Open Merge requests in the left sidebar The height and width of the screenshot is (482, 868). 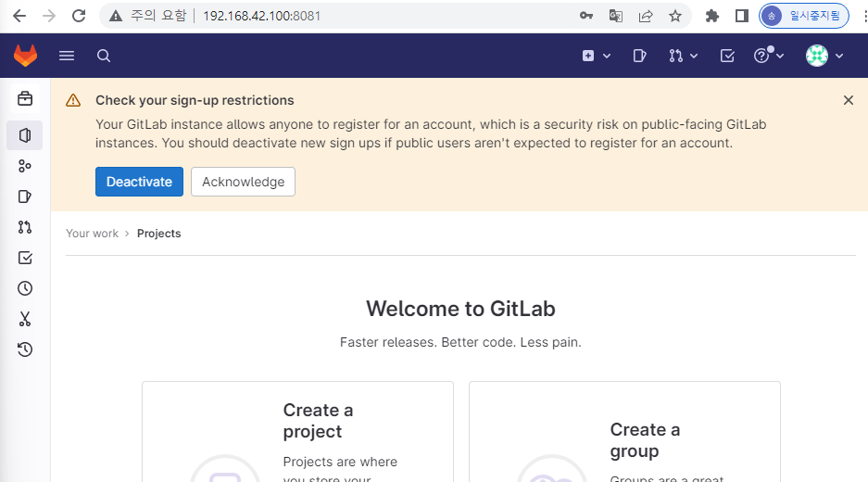(x=25, y=226)
